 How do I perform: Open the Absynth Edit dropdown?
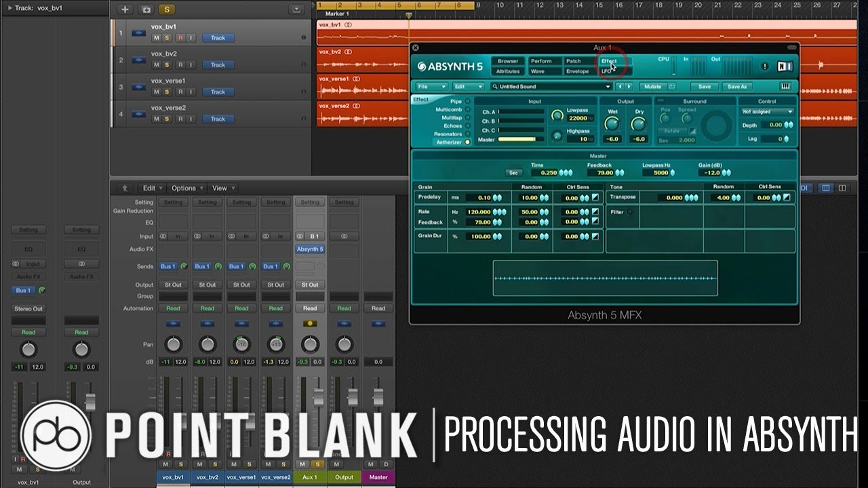tap(468, 87)
